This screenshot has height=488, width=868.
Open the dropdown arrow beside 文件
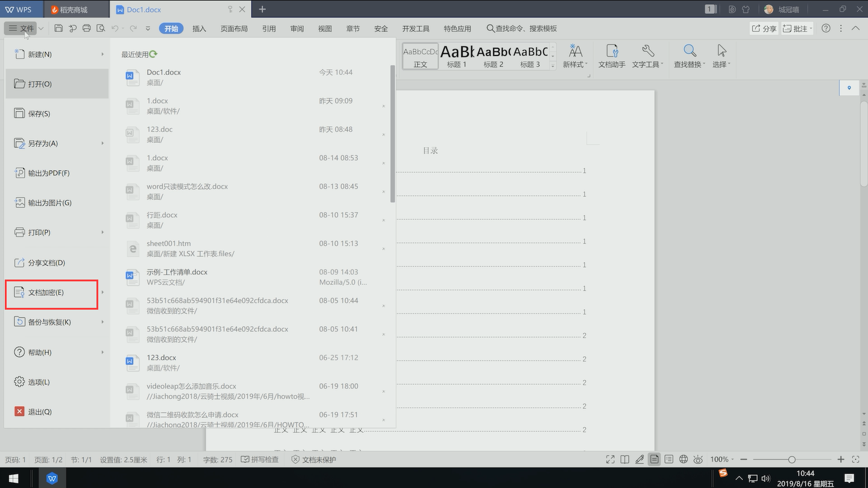[x=41, y=28]
